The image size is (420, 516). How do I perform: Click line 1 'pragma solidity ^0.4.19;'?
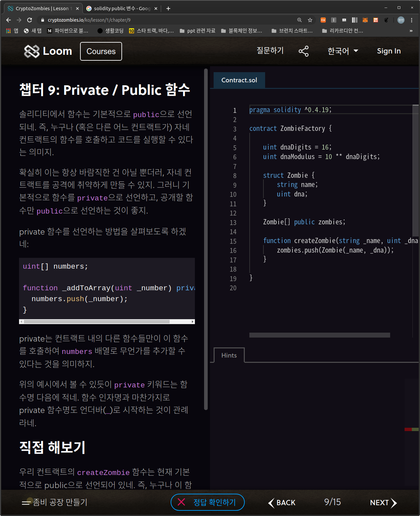click(x=290, y=110)
